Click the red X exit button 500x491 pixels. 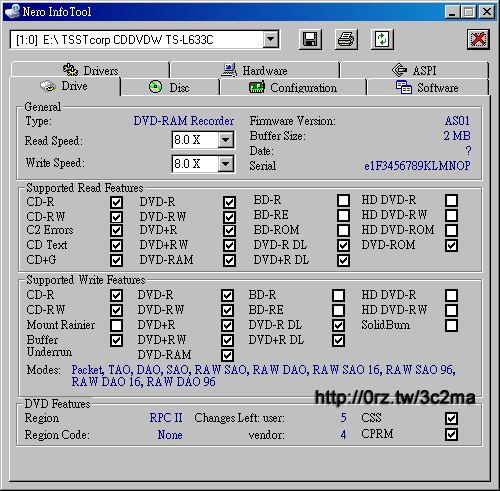point(478,40)
